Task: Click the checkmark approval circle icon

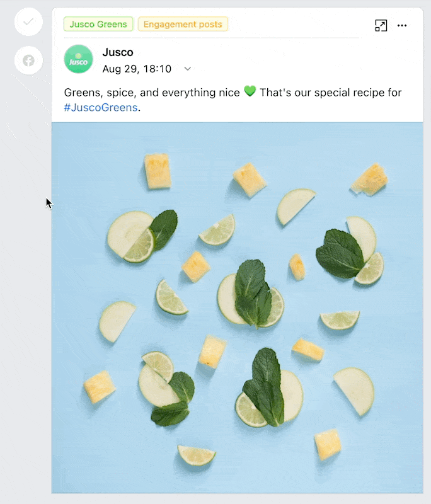Action: coord(28,22)
